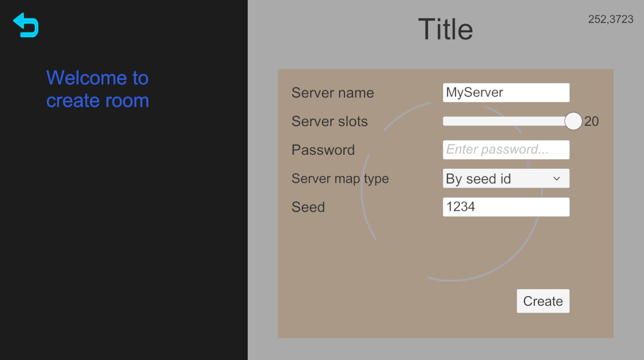Click the "Welcome to create room" heading
The height and width of the screenshot is (360, 644).
click(x=97, y=89)
